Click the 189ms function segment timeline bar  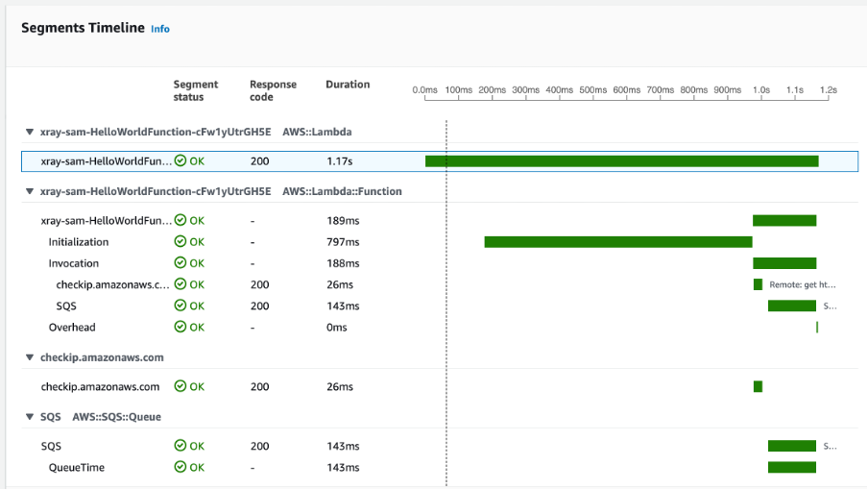tap(784, 220)
